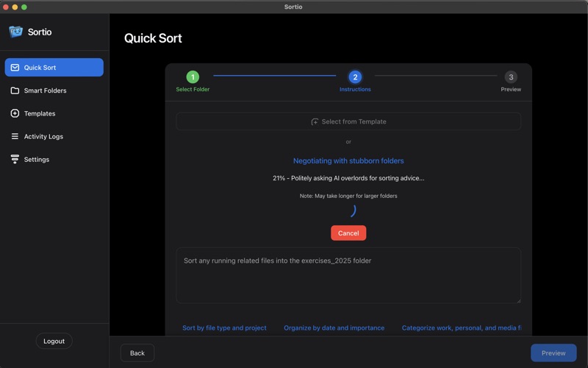This screenshot has height=368, width=588.
Task: Open Smart Folders in the sidebar
Action: [x=54, y=91]
